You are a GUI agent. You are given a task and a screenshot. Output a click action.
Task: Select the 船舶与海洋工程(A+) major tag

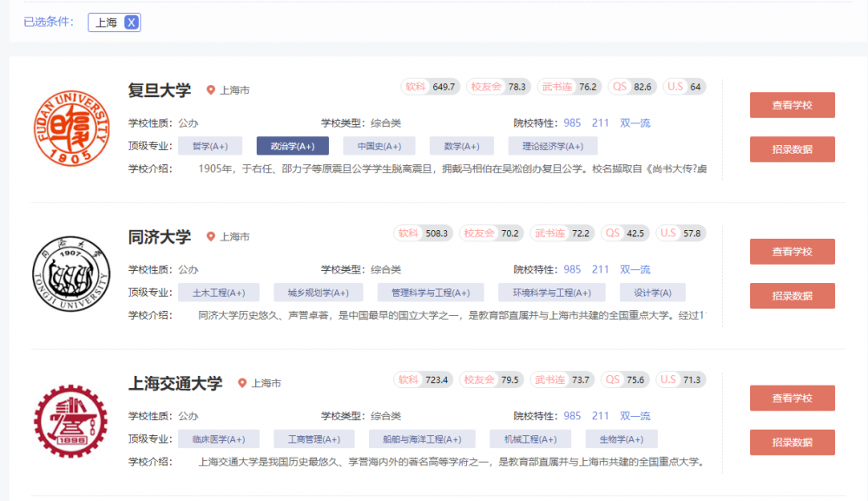422,439
